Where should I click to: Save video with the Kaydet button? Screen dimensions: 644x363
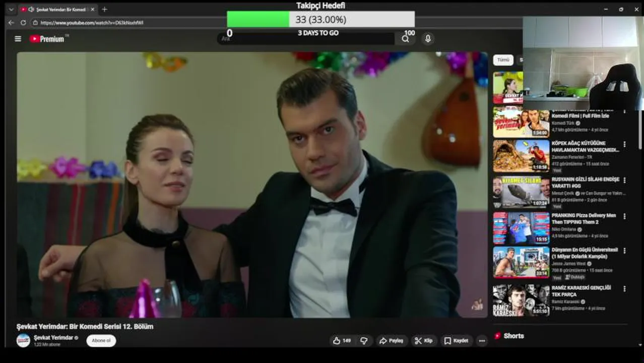[x=456, y=341]
